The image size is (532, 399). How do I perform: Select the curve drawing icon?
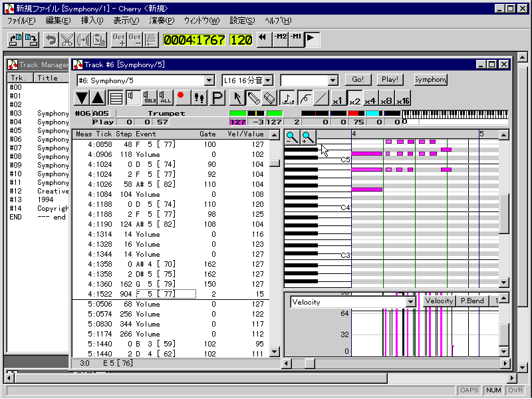(305, 98)
